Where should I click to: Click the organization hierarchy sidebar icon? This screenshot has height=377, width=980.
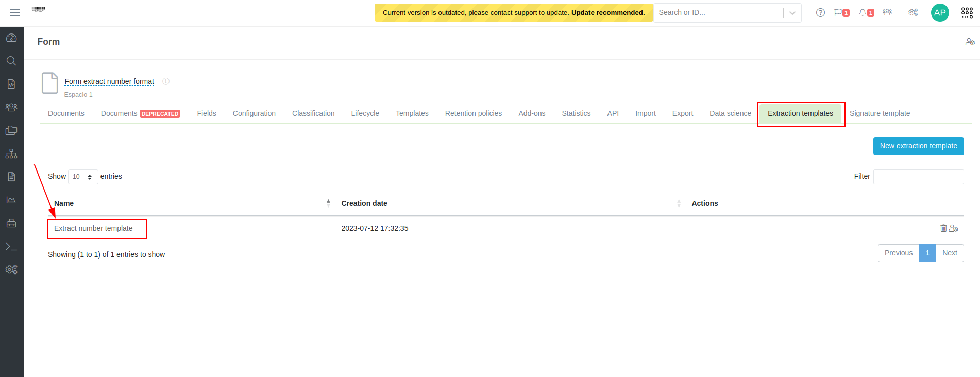click(11, 154)
